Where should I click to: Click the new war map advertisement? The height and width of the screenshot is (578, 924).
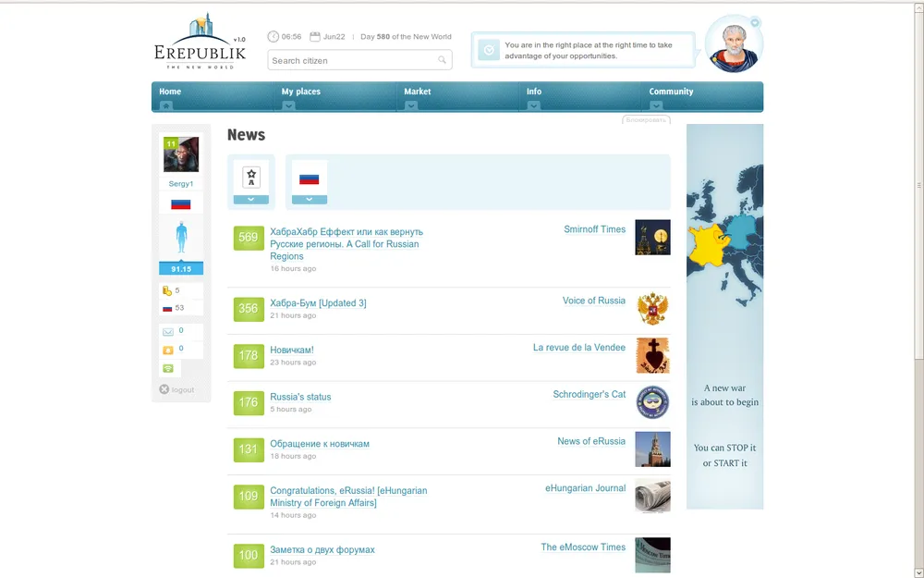click(x=724, y=316)
